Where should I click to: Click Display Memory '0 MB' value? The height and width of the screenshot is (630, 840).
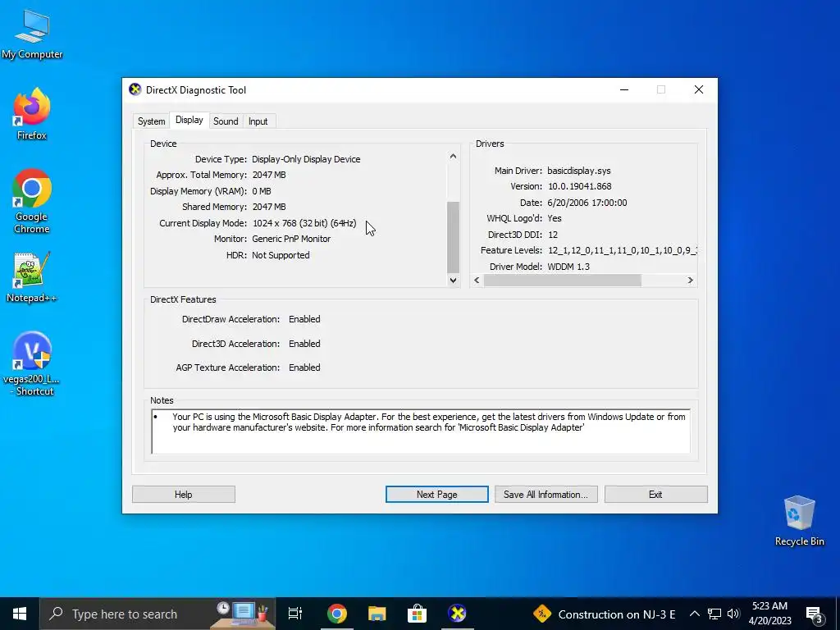click(262, 191)
